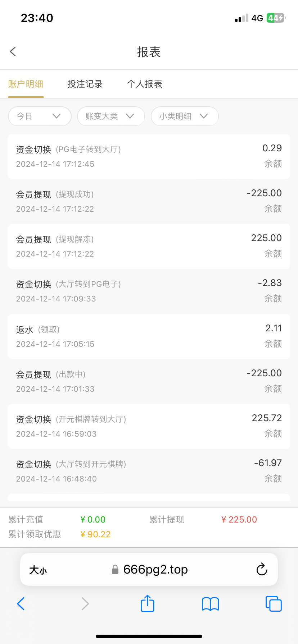The width and height of the screenshot is (298, 644).
Task: Expand the 小类明细 filter dropdown
Action: [185, 116]
